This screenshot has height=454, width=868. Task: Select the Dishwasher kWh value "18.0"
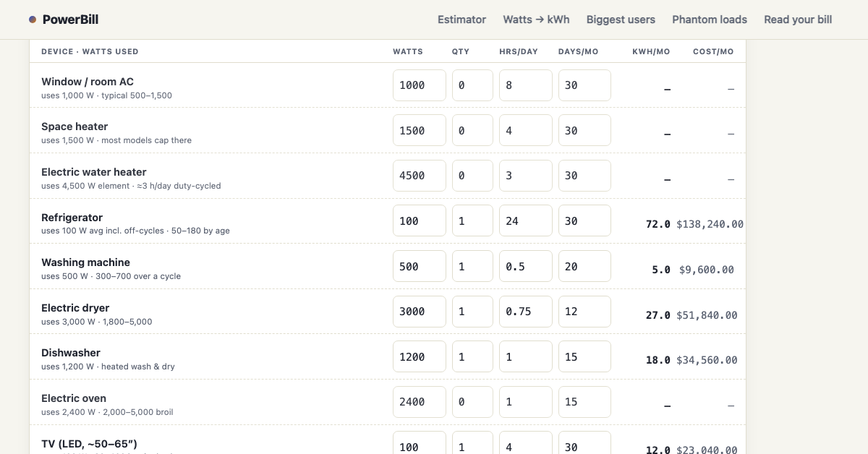[x=658, y=360]
